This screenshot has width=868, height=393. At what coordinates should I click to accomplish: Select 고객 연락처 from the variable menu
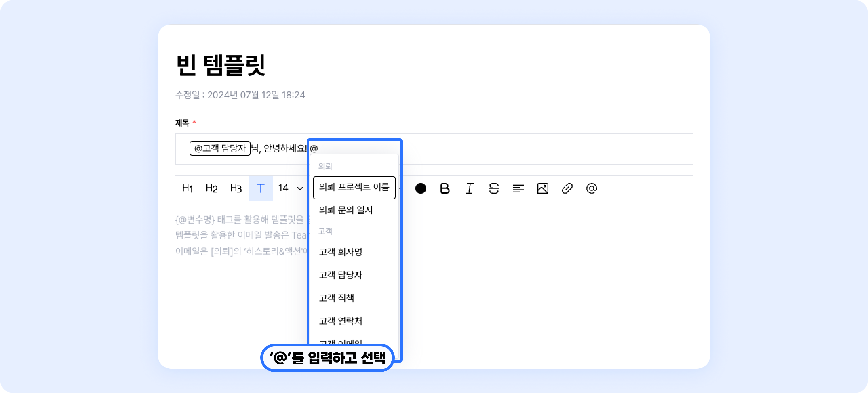pos(341,321)
